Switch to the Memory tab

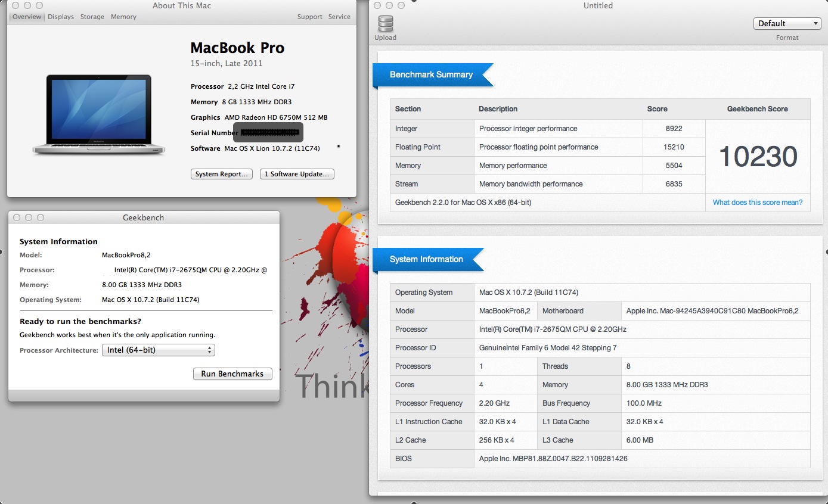pos(123,17)
